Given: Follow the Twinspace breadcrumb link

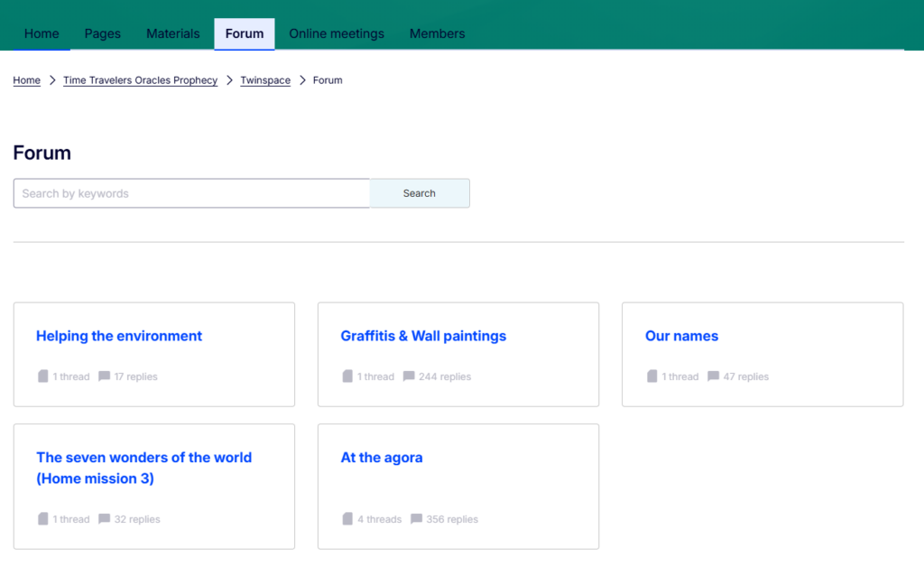Looking at the screenshot, I should pyautogui.click(x=265, y=80).
